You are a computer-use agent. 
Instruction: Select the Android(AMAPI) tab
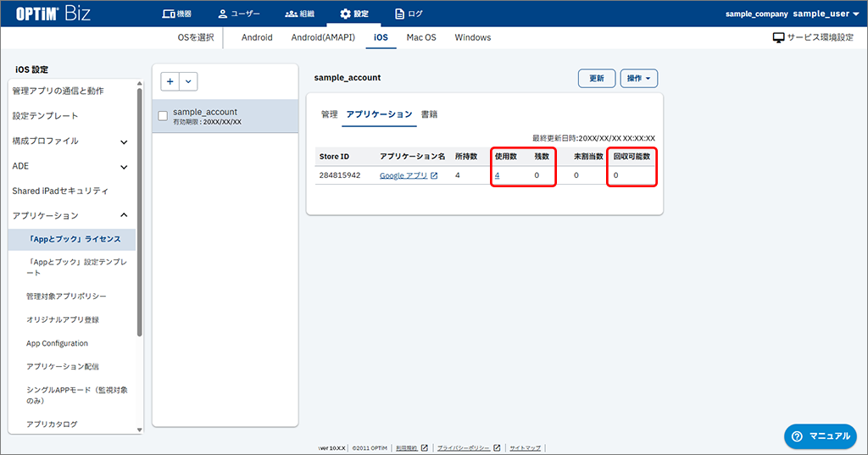pyautogui.click(x=323, y=37)
